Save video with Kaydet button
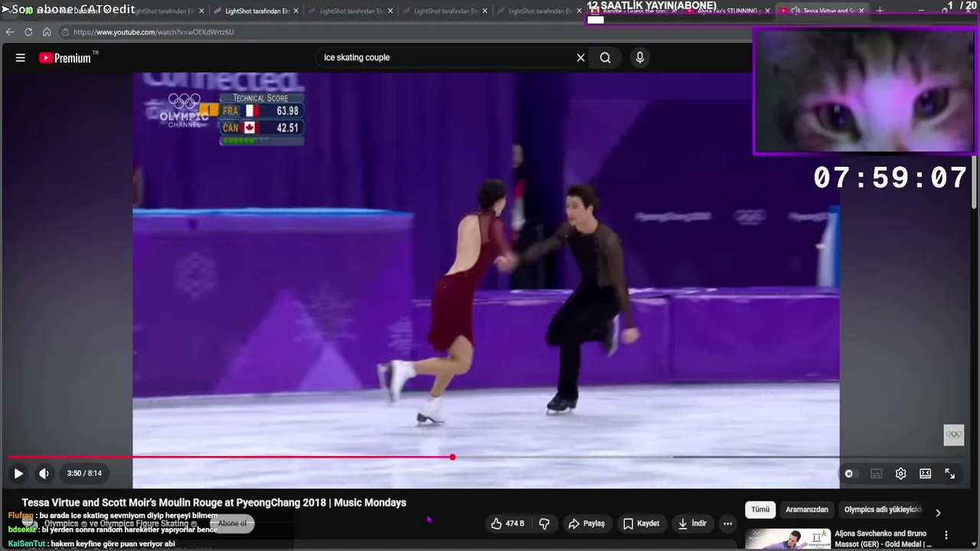980x551 pixels. pyautogui.click(x=641, y=523)
